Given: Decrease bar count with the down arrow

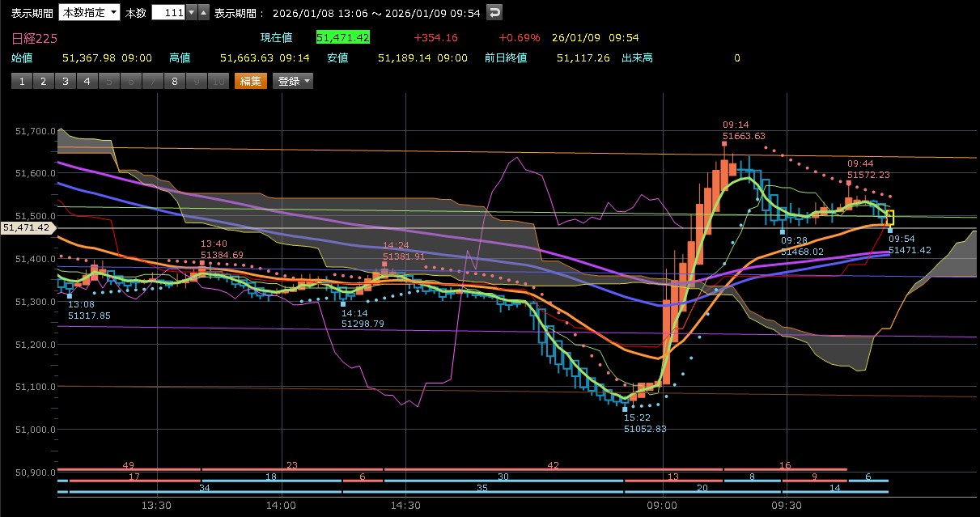Looking at the screenshot, I should pyautogui.click(x=191, y=12).
